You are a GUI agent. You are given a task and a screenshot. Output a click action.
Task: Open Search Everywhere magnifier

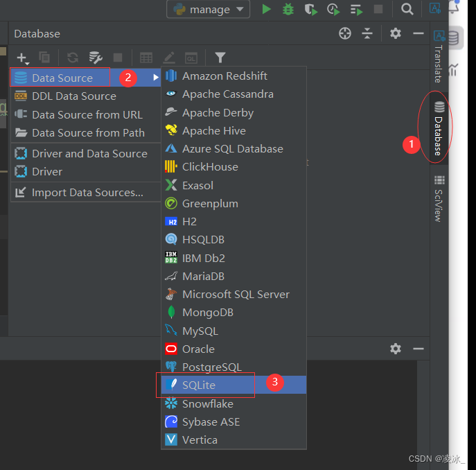point(407,9)
